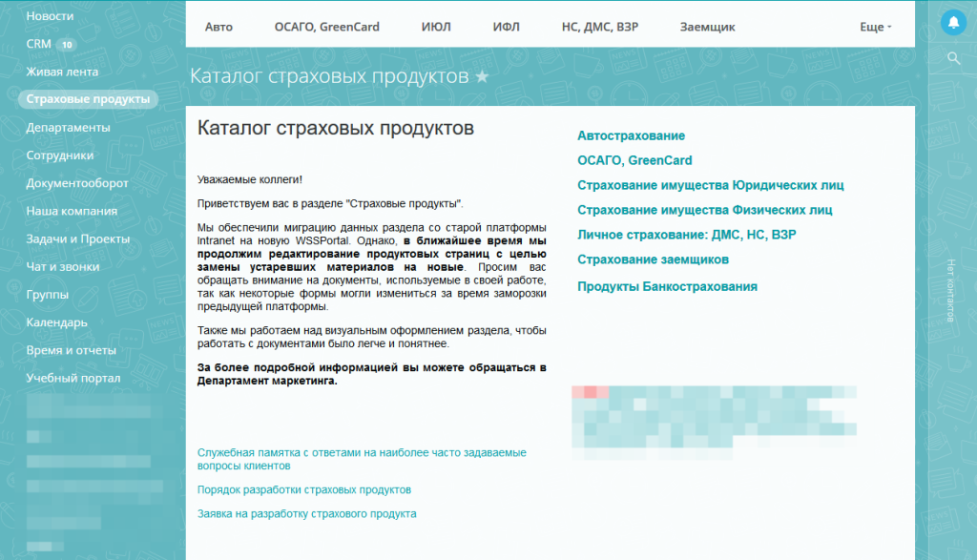Open the notifications bell icon
The image size is (977, 560).
[953, 23]
